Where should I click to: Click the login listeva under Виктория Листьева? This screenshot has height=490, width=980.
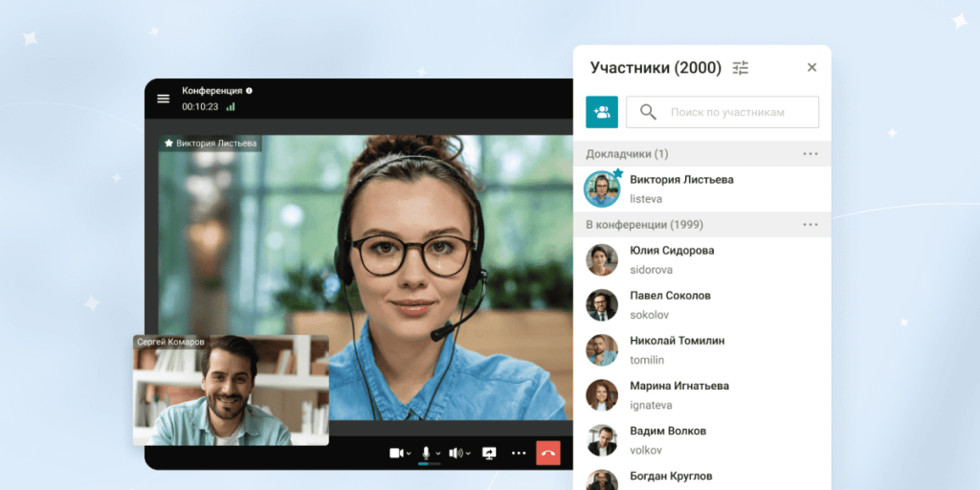click(646, 199)
